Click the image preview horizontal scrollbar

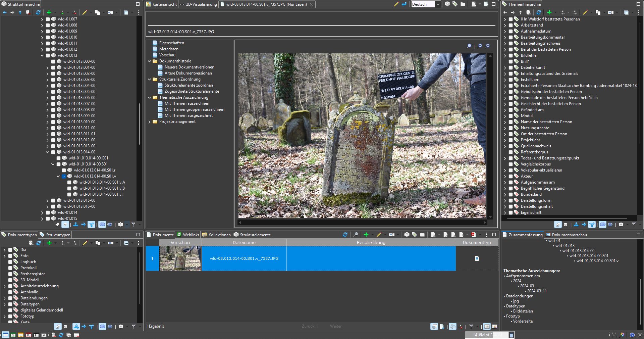362,223
